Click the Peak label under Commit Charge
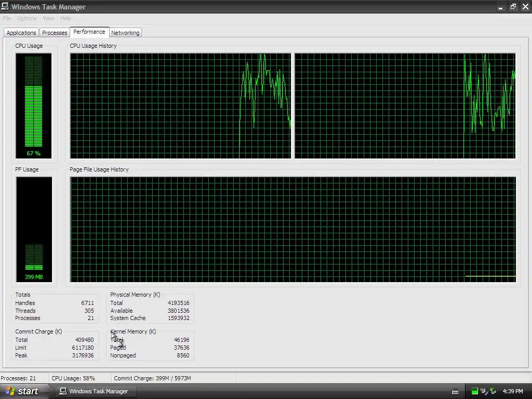Screen dimensions: 532x399 (21, 355)
